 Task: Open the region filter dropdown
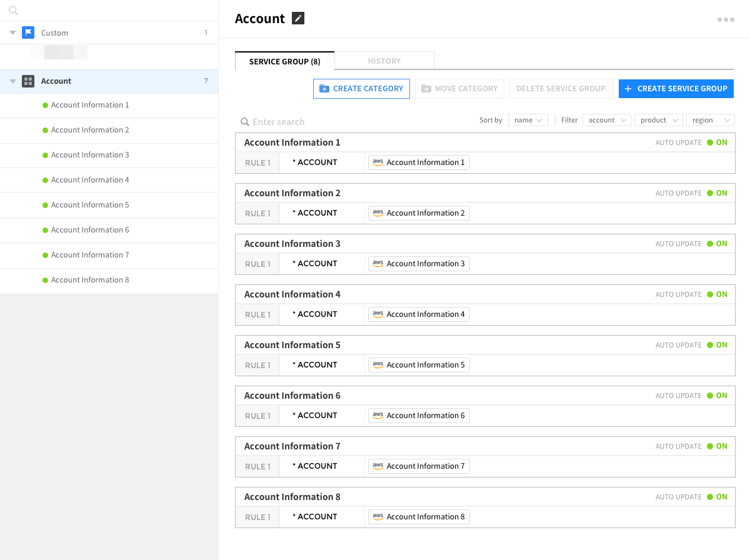[710, 120]
